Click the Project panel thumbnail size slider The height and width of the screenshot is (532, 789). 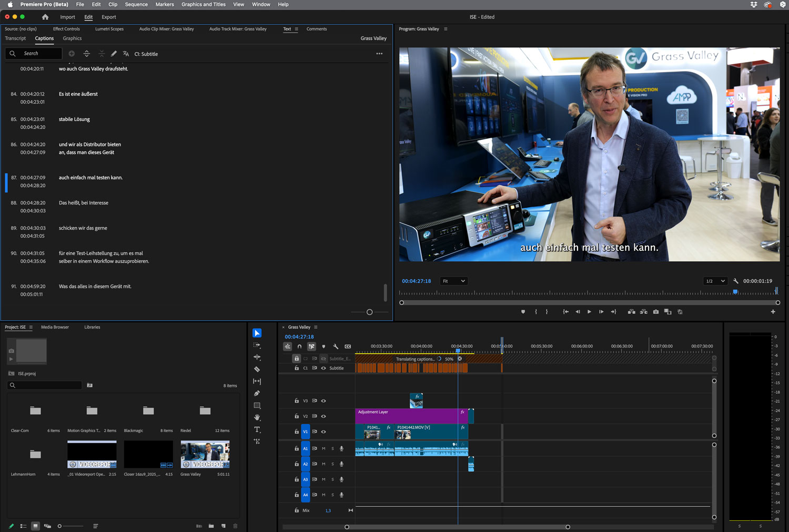[70, 526]
